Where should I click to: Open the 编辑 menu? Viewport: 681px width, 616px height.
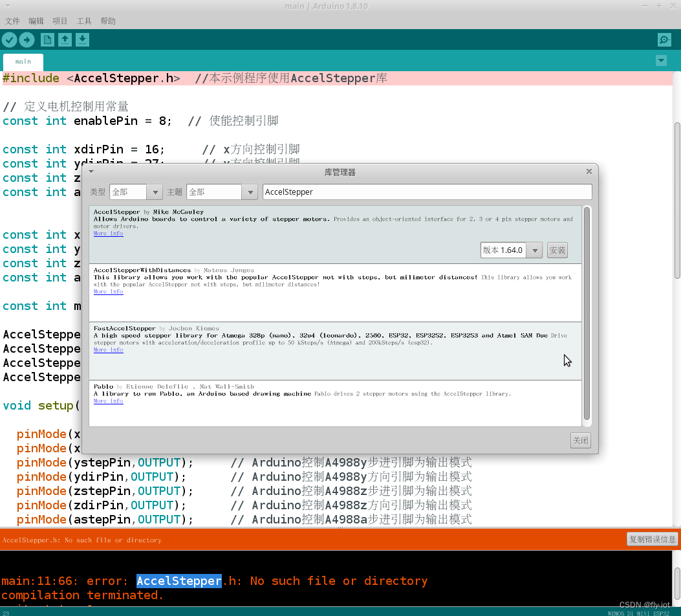click(x=36, y=21)
